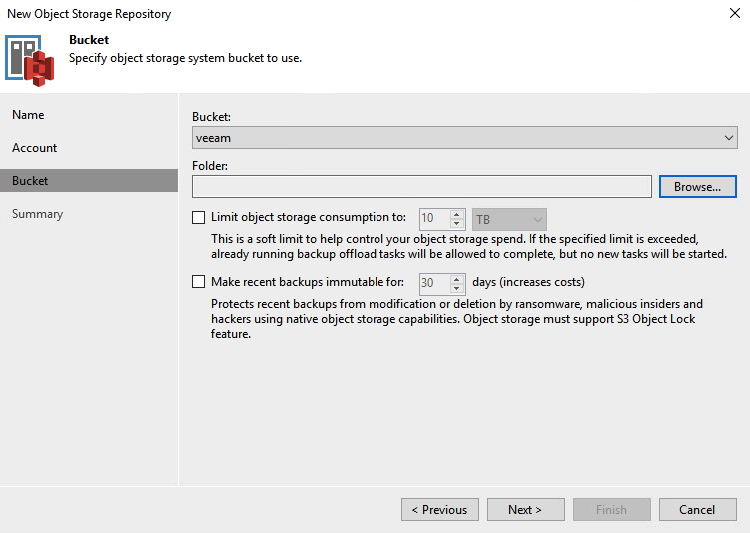The width and height of the screenshot is (750, 533).
Task: Cancel the repository wizard
Action: [697, 510]
